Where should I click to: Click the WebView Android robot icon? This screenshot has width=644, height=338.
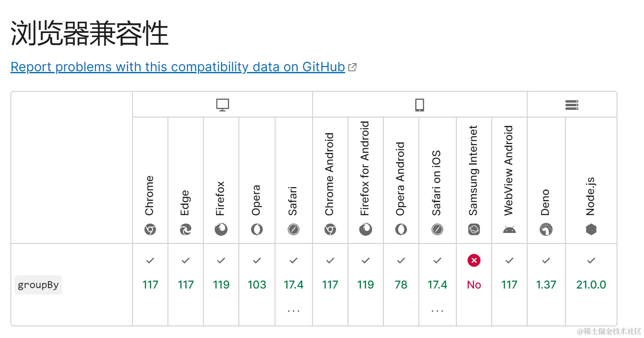coord(509,230)
